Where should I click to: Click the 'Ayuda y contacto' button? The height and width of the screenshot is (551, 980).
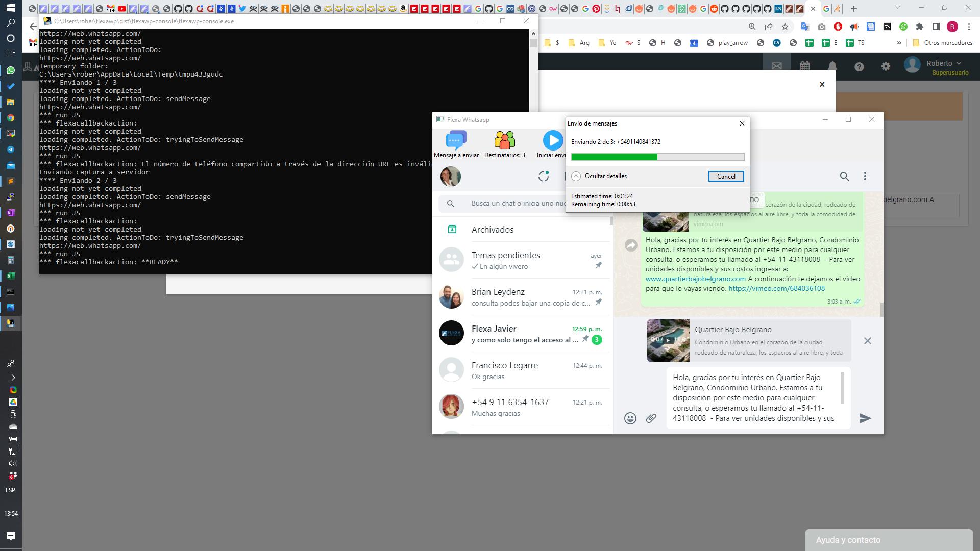click(889, 540)
